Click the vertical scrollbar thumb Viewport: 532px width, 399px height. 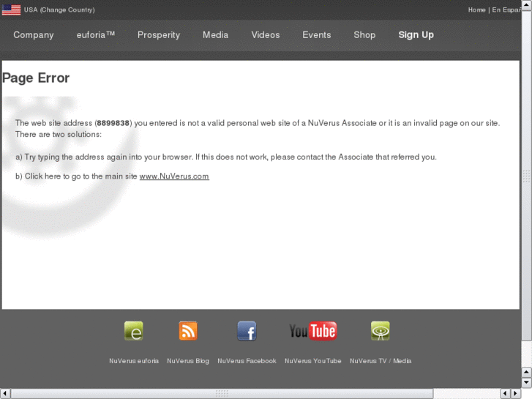tap(527, 176)
